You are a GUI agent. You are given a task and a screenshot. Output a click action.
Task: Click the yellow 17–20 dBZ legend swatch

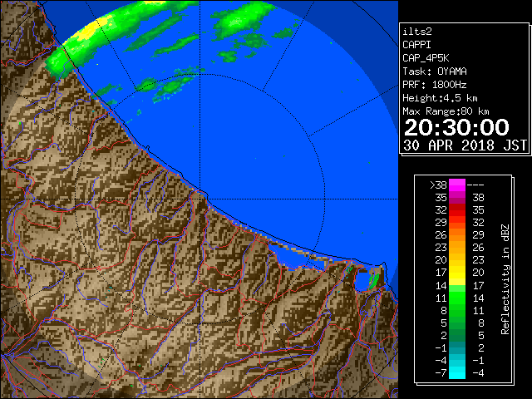tap(457, 273)
